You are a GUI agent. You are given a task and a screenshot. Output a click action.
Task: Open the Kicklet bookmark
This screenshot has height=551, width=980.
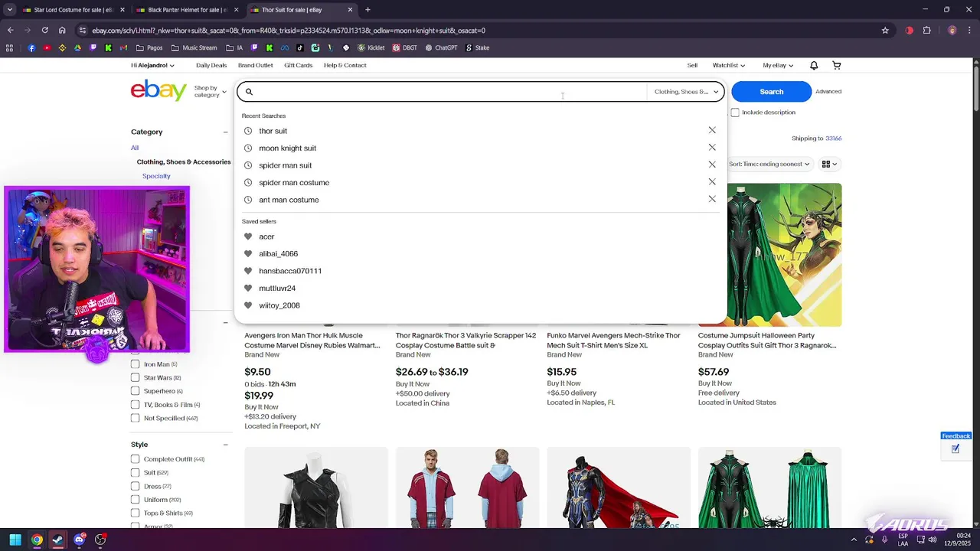pos(371,47)
